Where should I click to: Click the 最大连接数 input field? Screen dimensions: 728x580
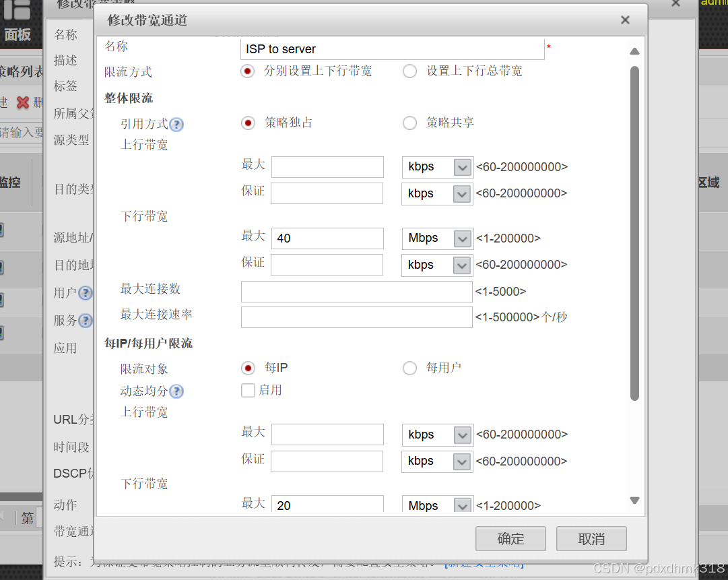(356, 292)
